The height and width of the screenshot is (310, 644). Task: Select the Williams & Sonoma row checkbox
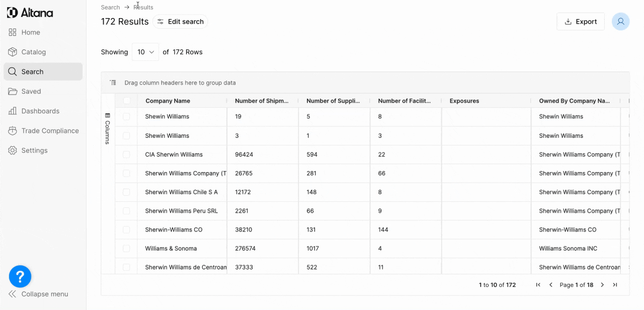tap(126, 249)
